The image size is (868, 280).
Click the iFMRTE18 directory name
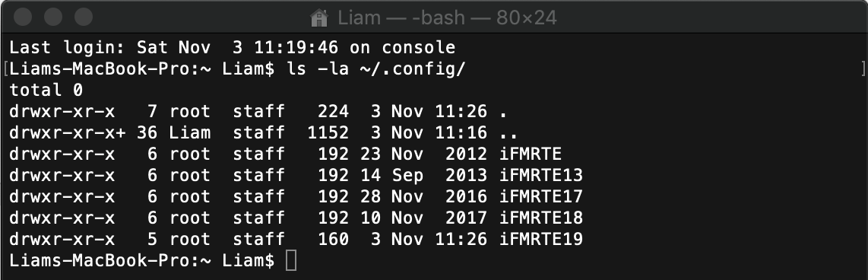(x=541, y=218)
